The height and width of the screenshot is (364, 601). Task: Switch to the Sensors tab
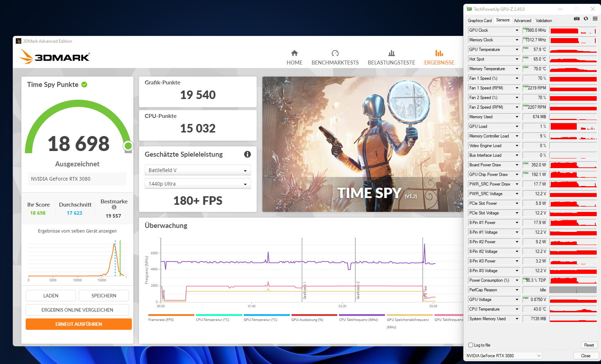point(503,20)
